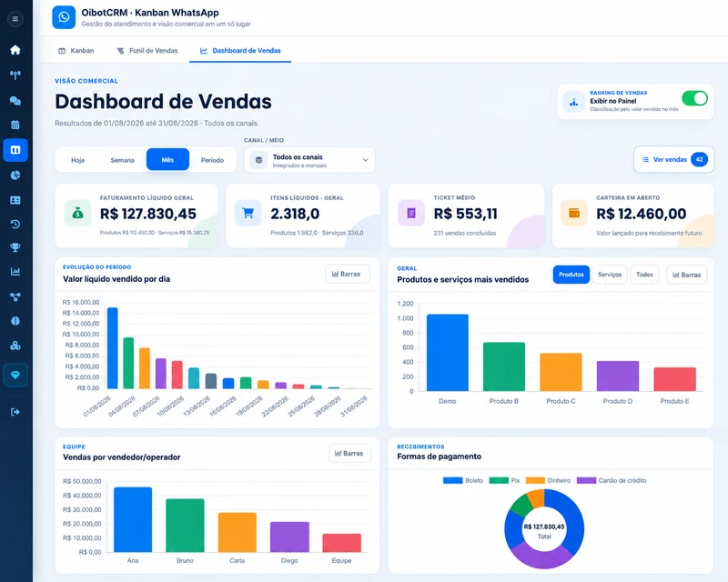The image size is (728, 582).
Task: Filter top sellers by Serviços
Action: click(x=610, y=275)
